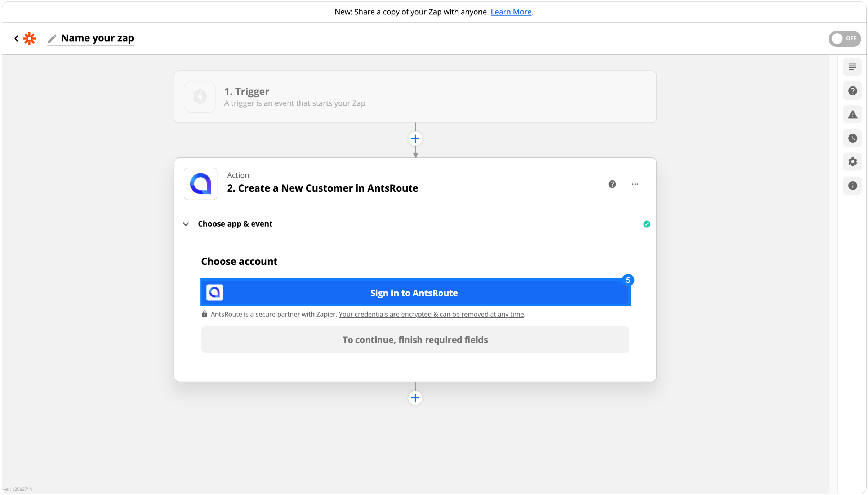Screen dimensions: 868x495
Task: Click the trigger lightning bolt icon
Action: [x=200, y=97]
